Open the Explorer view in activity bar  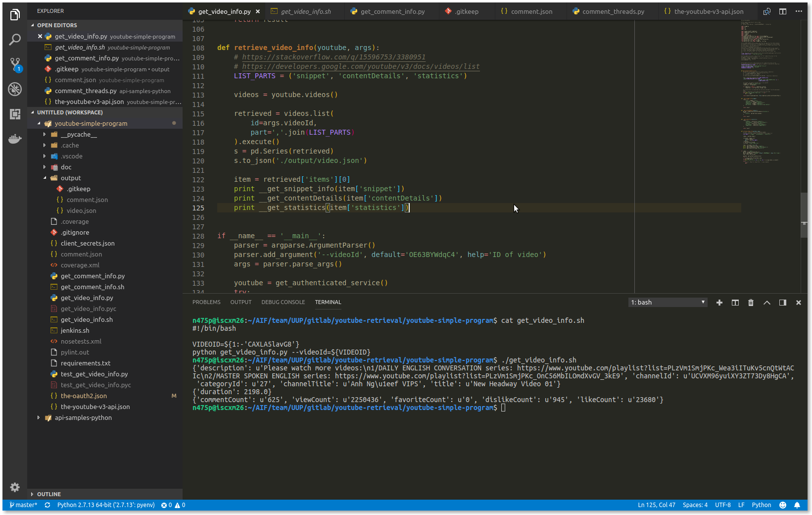tap(15, 15)
